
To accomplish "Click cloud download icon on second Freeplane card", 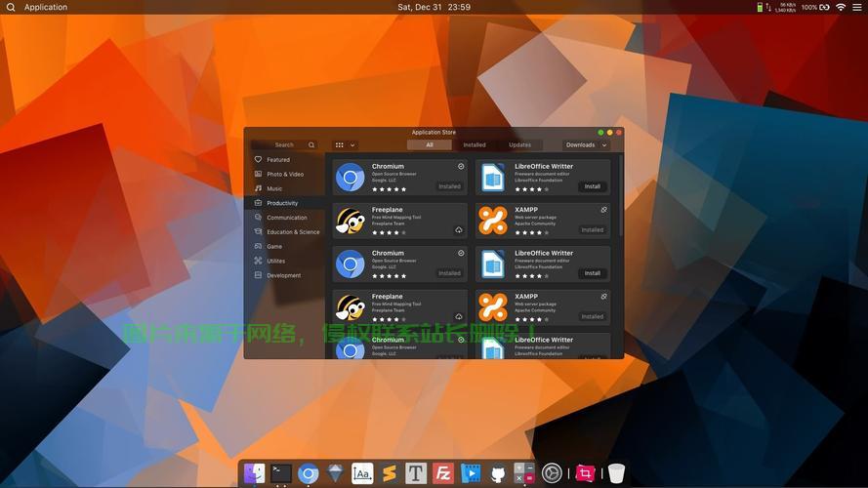I will (459, 316).
